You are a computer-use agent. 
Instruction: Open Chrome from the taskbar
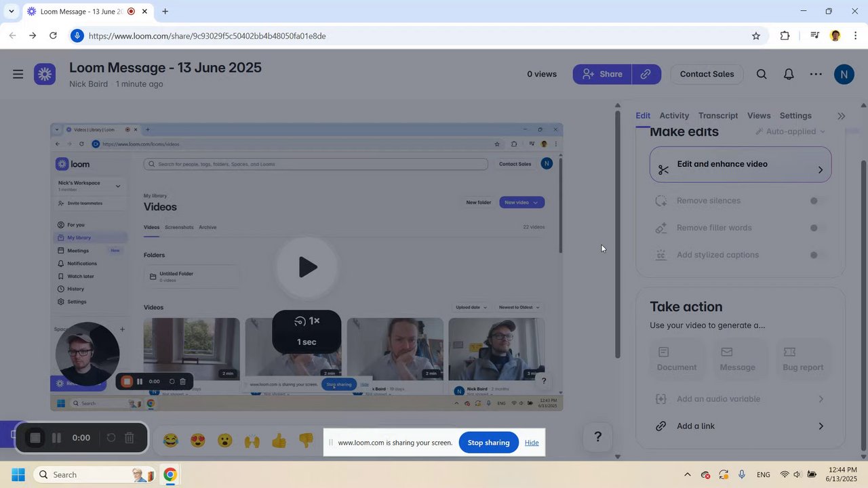point(170,474)
